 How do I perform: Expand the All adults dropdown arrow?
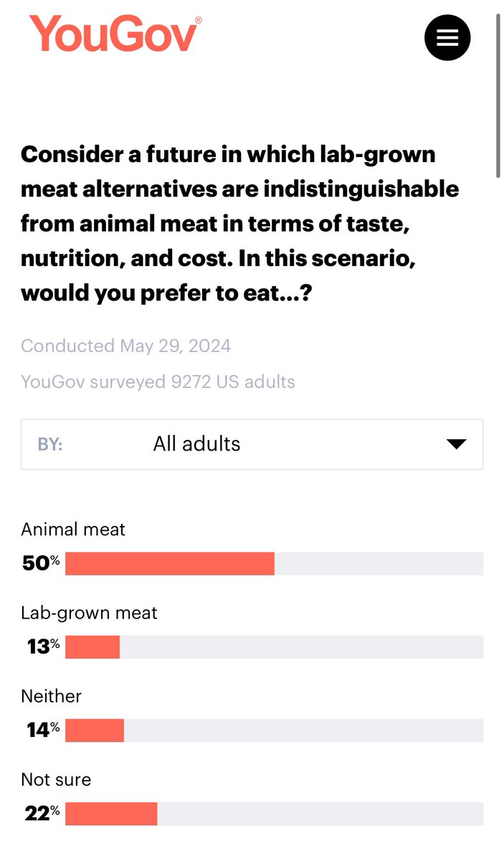coord(456,444)
